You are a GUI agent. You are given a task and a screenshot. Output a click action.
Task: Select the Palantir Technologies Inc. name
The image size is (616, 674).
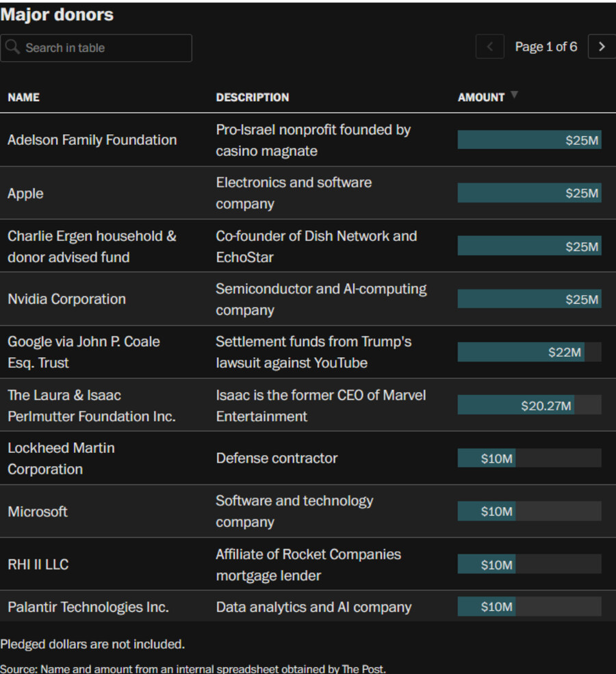pyautogui.click(x=88, y=607)
